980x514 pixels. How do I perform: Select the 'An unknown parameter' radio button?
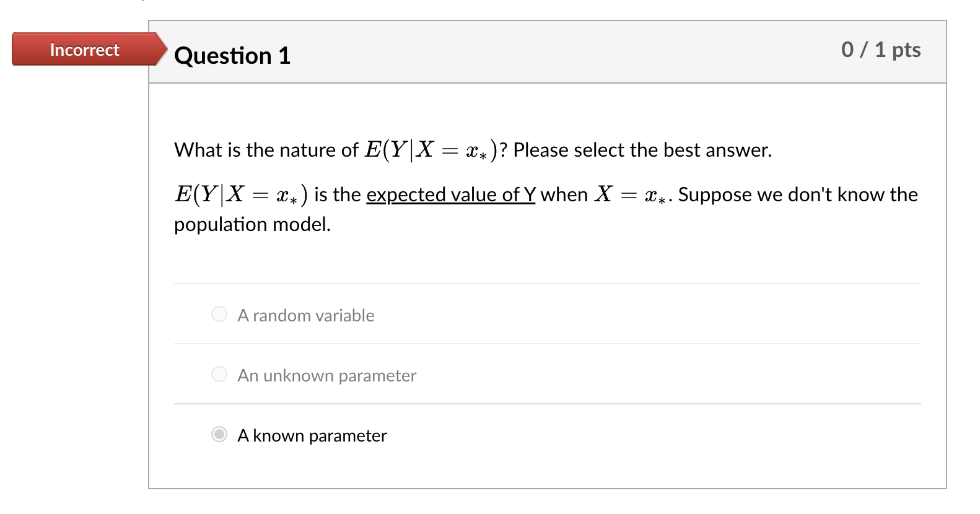[x=219, y=375]
